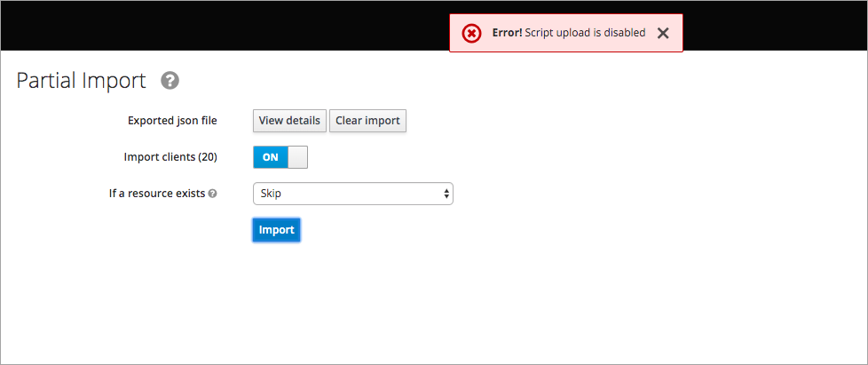Open View details for the exported file
This screenshot has height=365, width=868.
[289, 121]
